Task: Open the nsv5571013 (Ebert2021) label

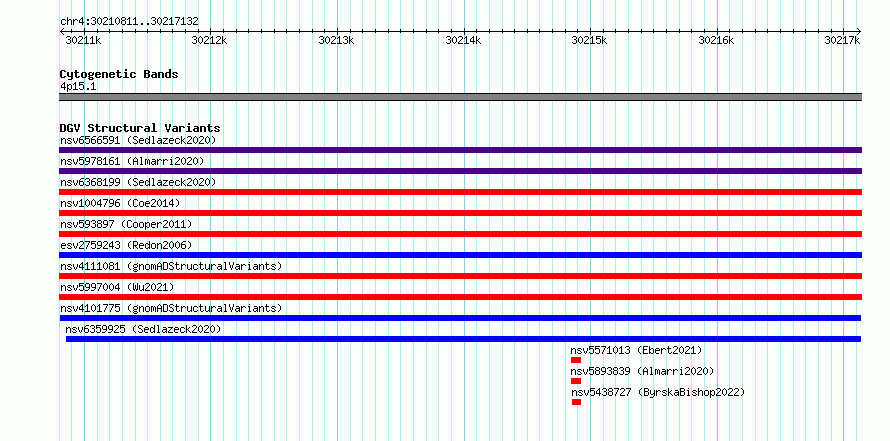Action: [x=636, y=350]
